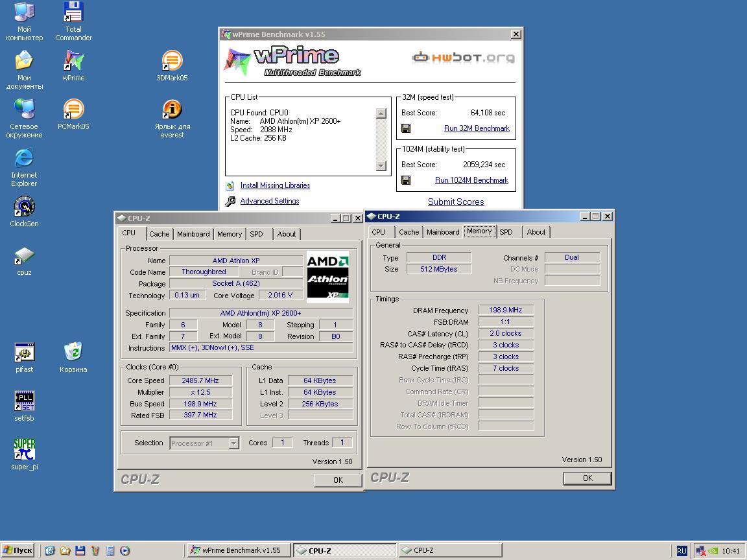Viewport: 747px width, 560px height.
Task: Click OK in the left CPU-Z window
Action: (x=338, y=480)
